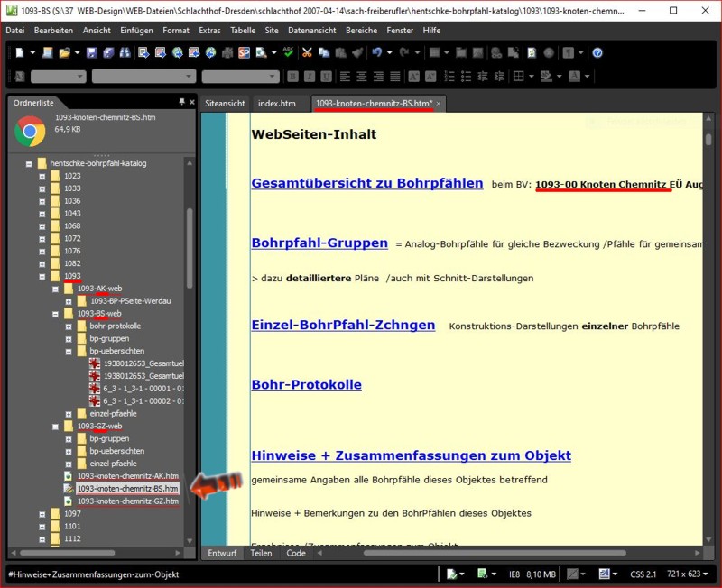
Task: Toggle Bold formatting button
Action: (x=293, y=77)
